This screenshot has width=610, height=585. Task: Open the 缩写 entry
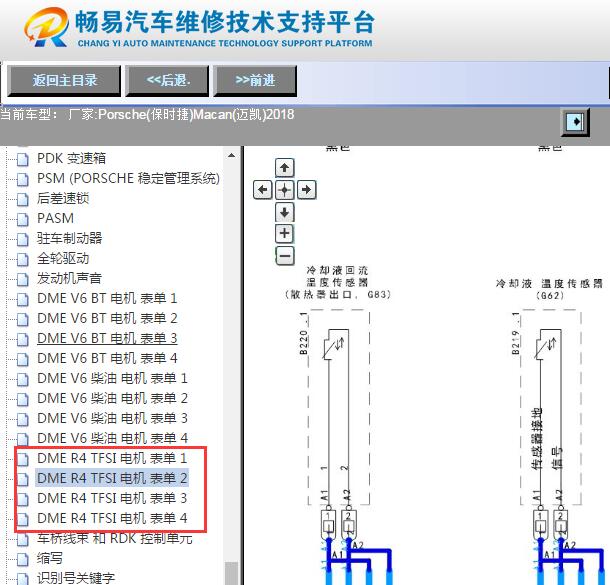coord(50,558)
